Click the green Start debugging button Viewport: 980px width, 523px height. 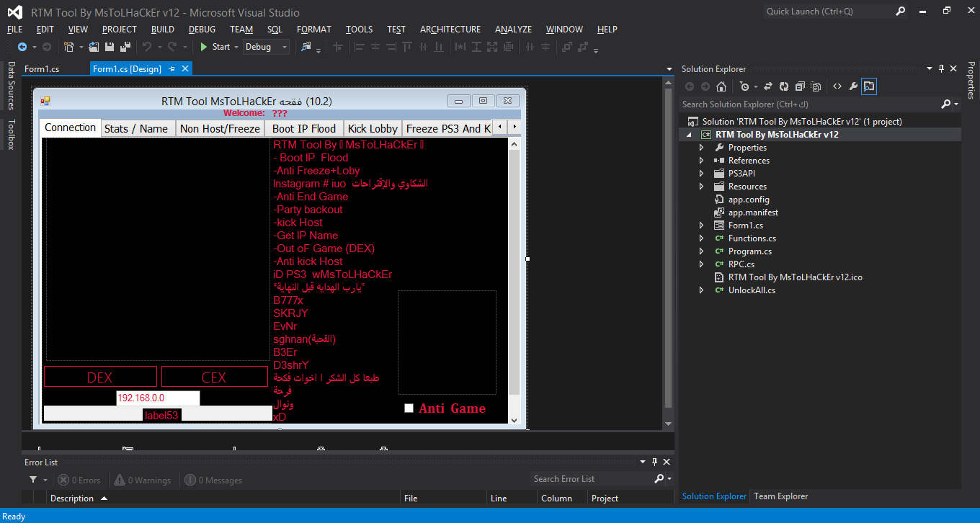click(215, 47)
